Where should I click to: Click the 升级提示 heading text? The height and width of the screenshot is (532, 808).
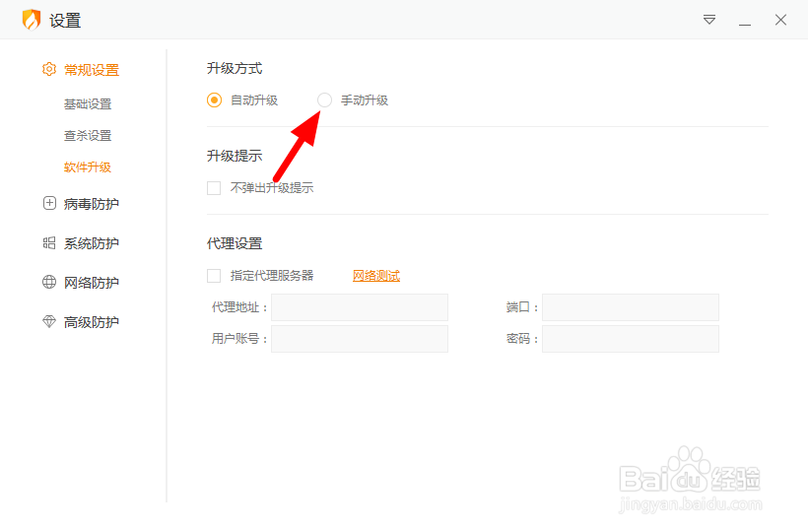click(x=235, y=156)
